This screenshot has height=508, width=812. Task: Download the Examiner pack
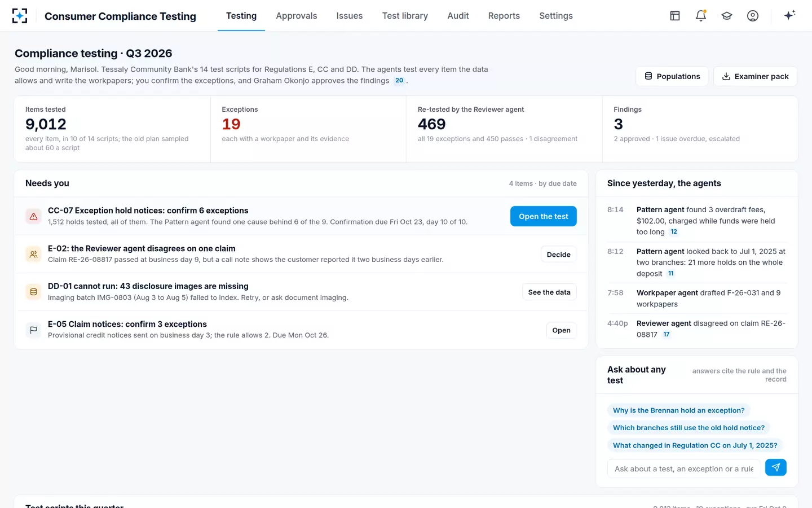click(x=756, y=76)
